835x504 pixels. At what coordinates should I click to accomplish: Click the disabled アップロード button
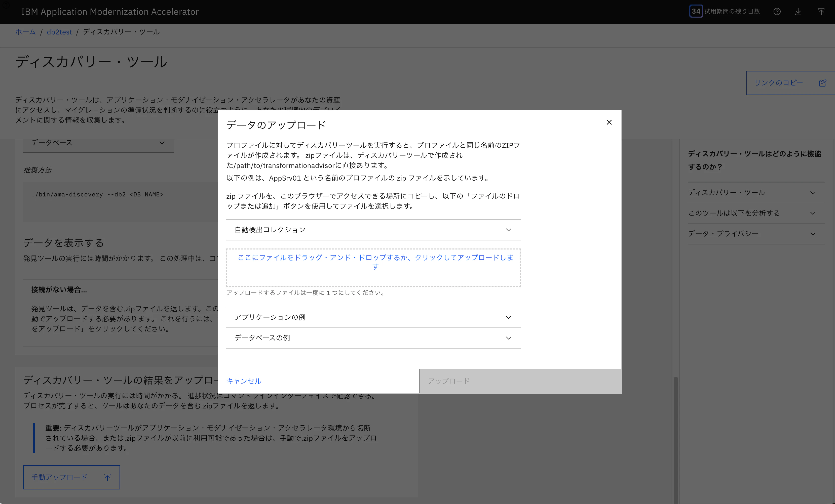[x=520, y=381]
